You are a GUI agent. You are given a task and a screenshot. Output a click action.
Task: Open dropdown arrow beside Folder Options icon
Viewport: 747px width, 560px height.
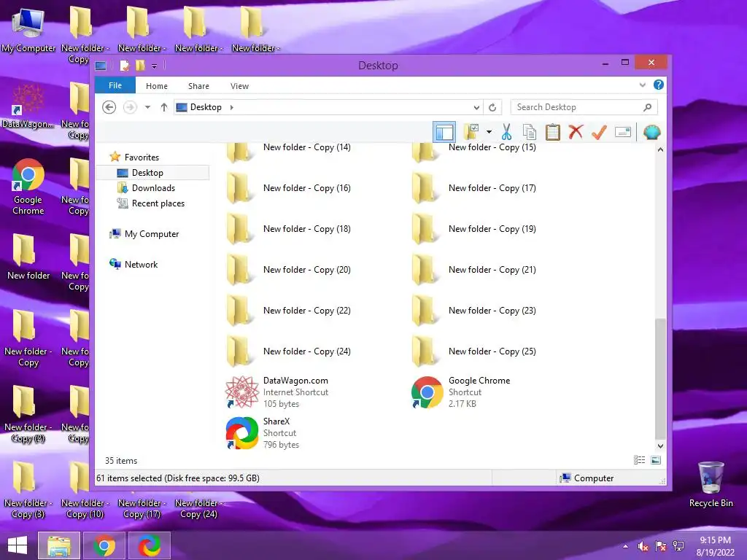point(489,132)
